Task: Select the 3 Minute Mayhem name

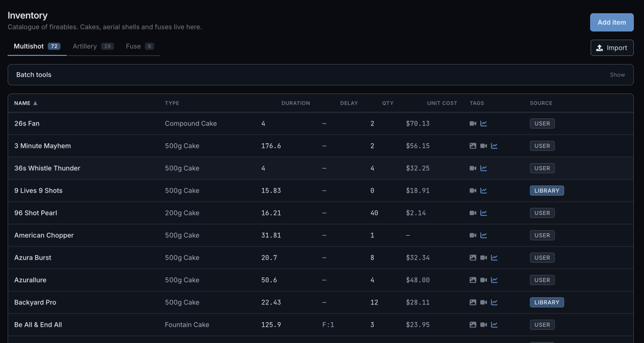Action: pyautogui.click(x=43, y=146)
